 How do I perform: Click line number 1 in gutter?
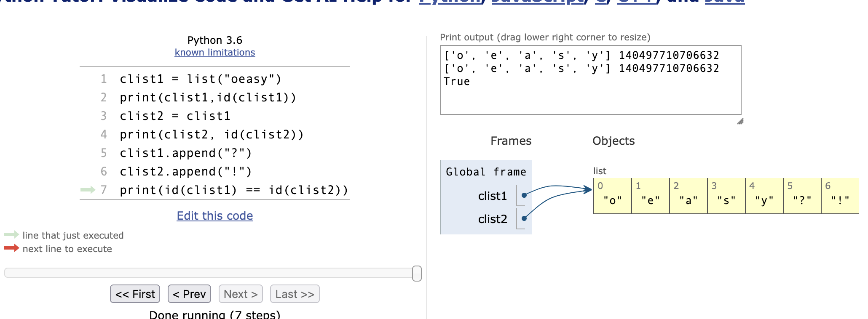pyautogui.click(x=104, y=79)
